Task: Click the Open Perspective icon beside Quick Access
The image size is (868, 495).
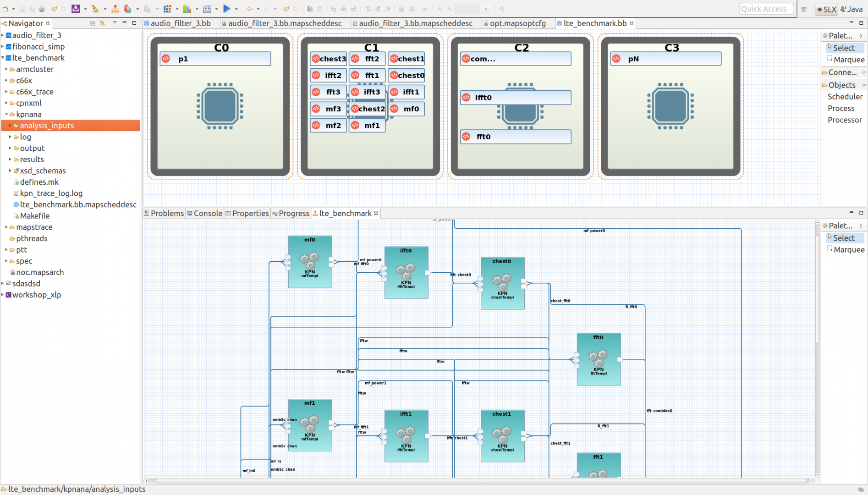Action: click(804, 9)
